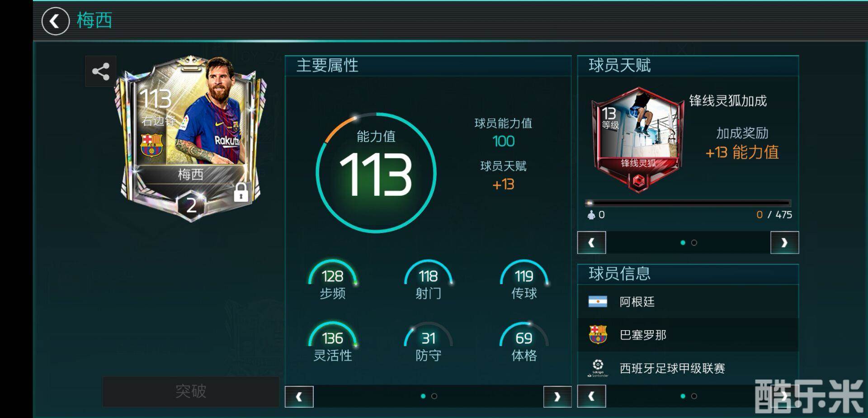Tap the 113 ability rating circle

click(376, 173)
